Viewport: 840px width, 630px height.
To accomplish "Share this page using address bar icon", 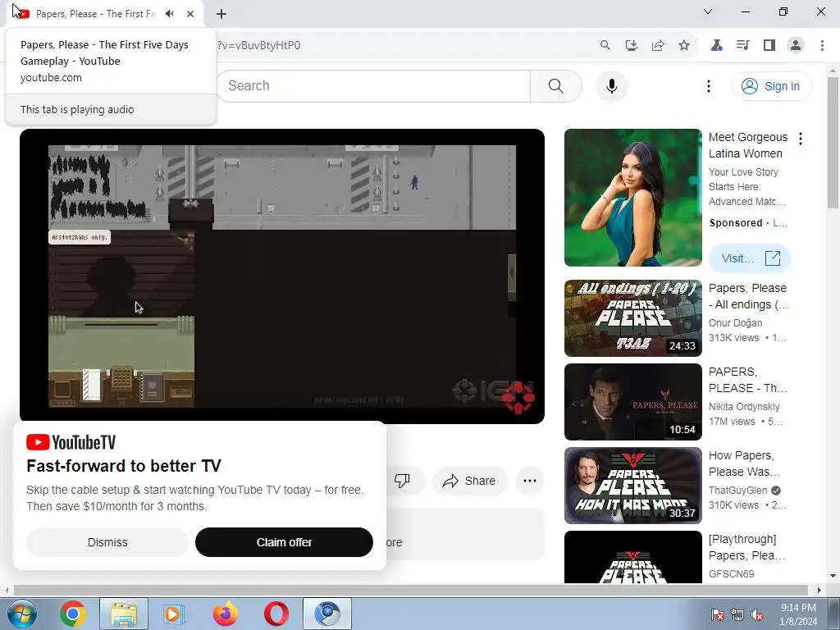I will pos(658,46).
